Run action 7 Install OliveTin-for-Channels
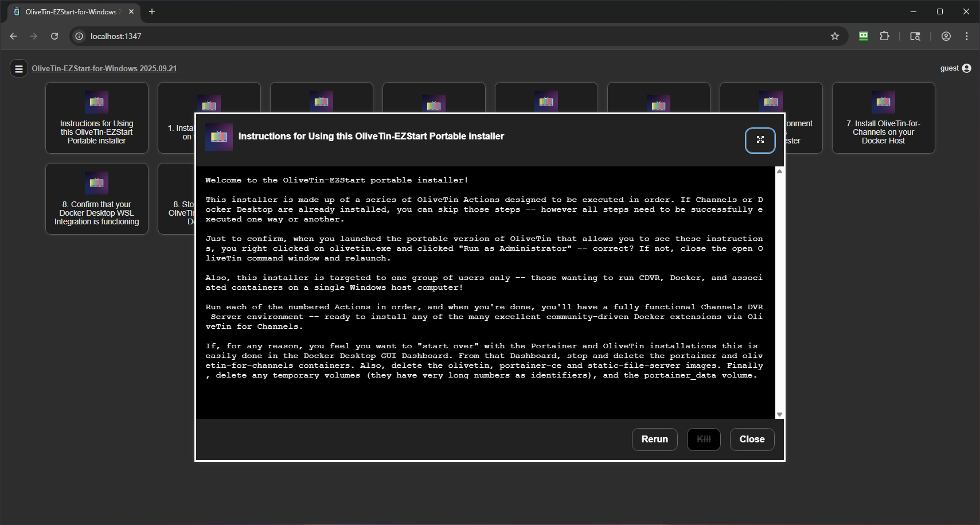980x525 pixels. 883,118
